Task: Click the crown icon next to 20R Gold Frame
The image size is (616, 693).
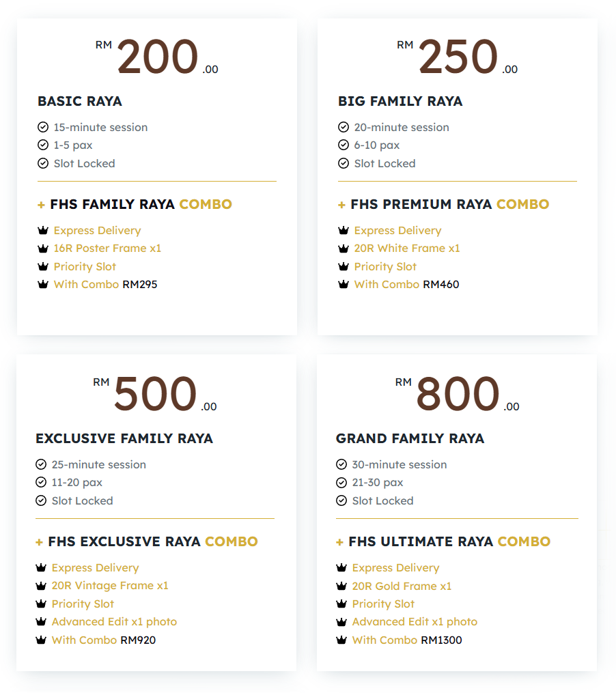Action: pos(341,586)
